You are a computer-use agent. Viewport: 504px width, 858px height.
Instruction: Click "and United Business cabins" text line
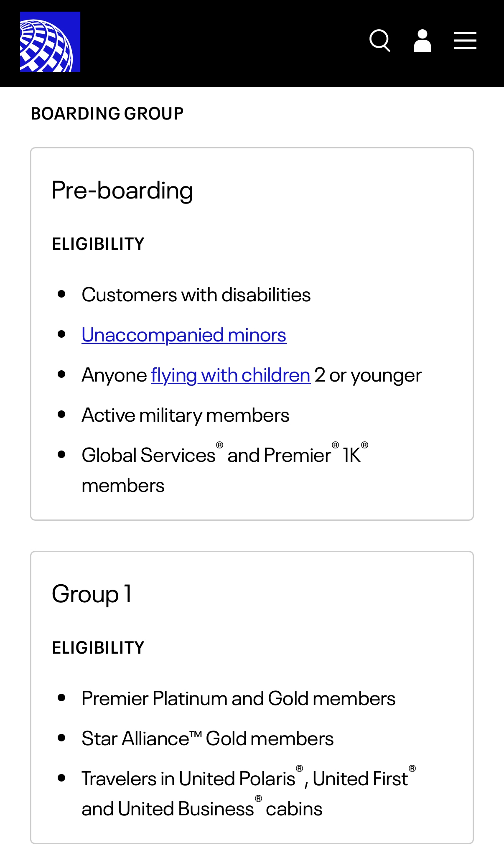coord(202,809)
